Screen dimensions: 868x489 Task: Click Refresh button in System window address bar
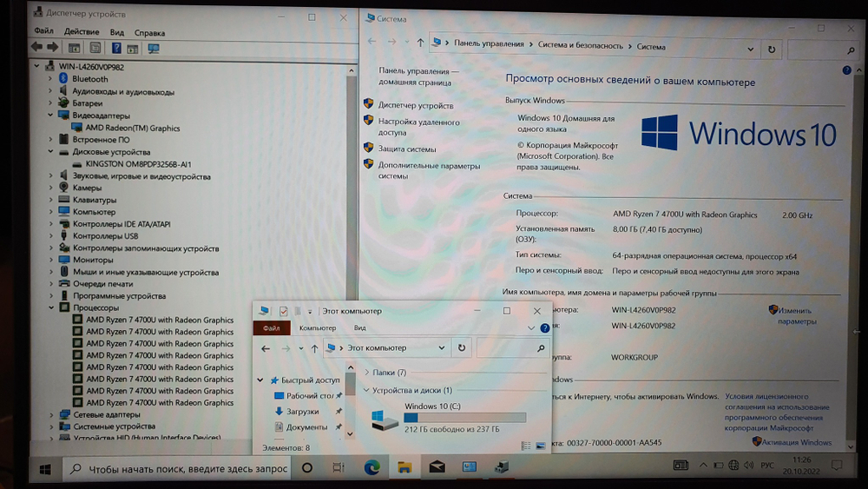[772, 50]
